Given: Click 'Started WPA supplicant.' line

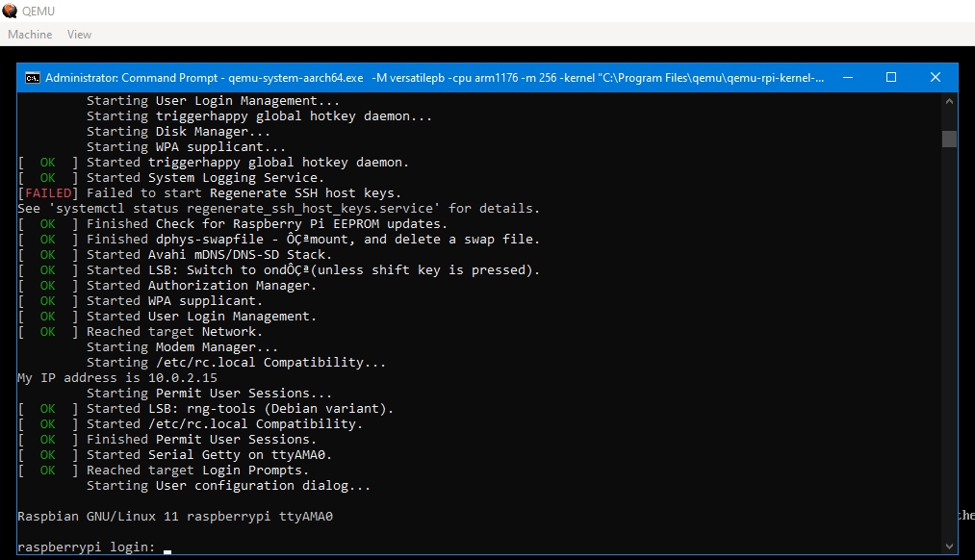Looking at the screenshot, I should [175, 301].
